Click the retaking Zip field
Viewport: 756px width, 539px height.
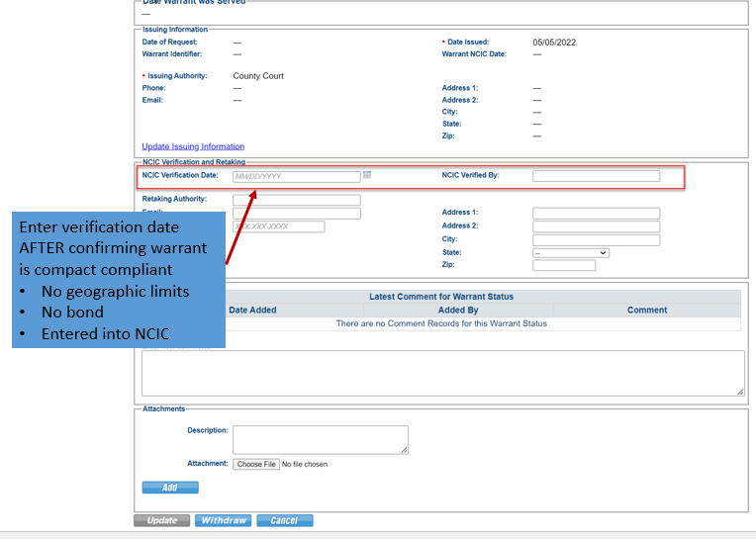click(564, 265)
